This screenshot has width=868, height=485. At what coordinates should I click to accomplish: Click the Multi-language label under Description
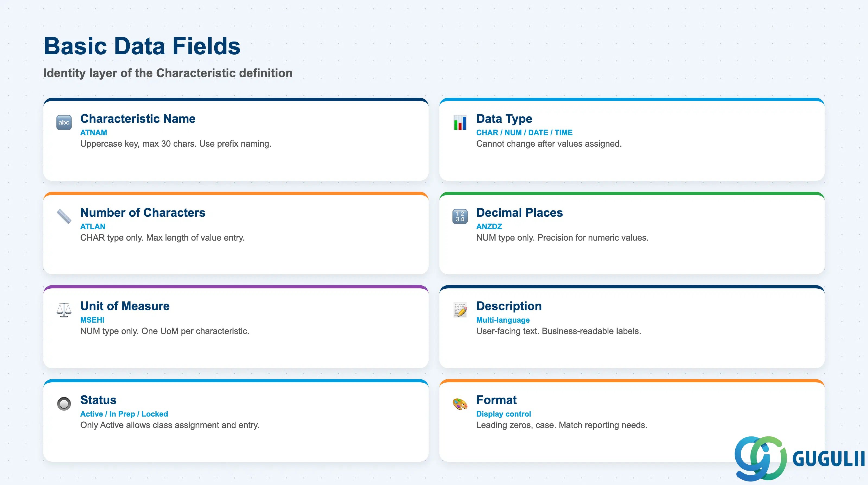coord(503,320)
